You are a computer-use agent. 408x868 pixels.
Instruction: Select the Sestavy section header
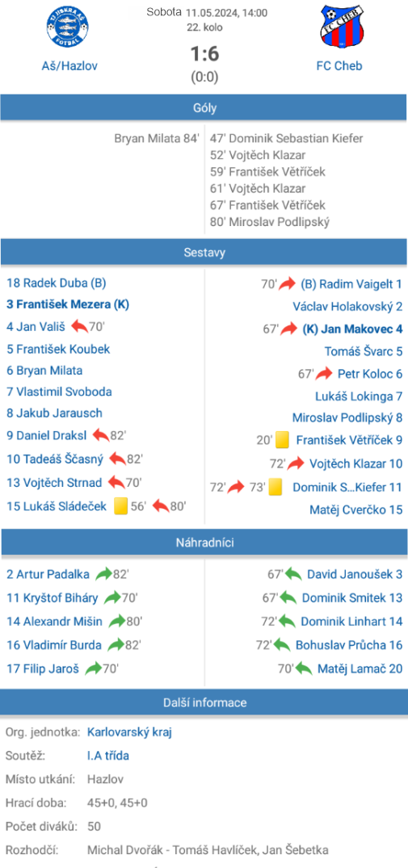click(x=204, y=253)
